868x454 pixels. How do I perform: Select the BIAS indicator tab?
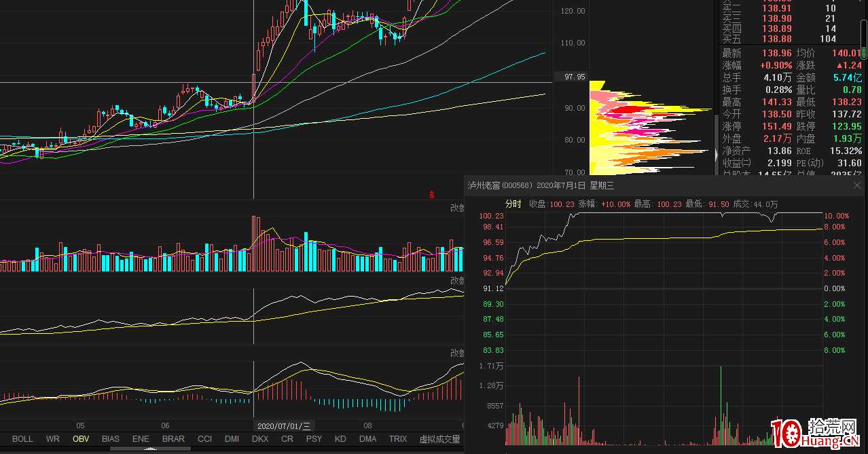click(x=111, y=439)
